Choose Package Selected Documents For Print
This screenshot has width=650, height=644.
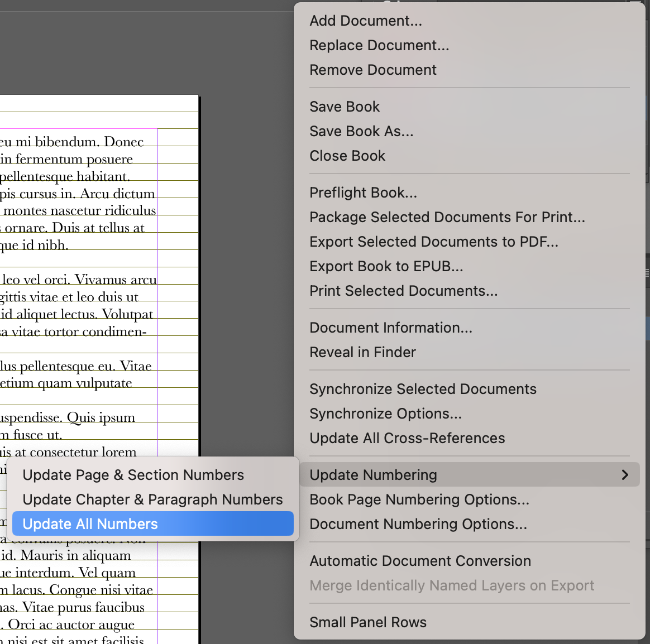click(x=447, y=217)
